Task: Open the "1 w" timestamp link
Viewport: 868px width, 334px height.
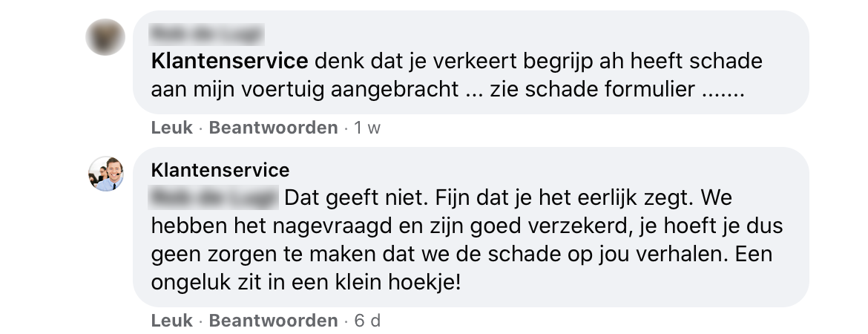Action: pos(367,128)
